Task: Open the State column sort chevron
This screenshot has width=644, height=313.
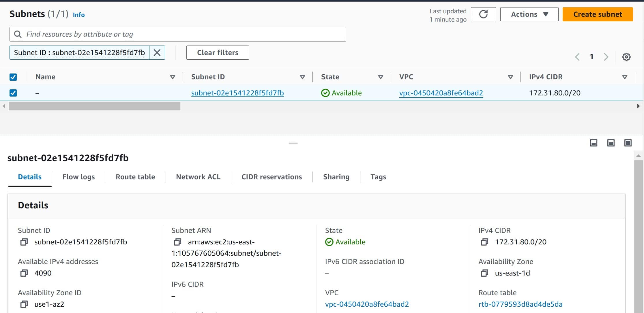Action: click(381, 77)
